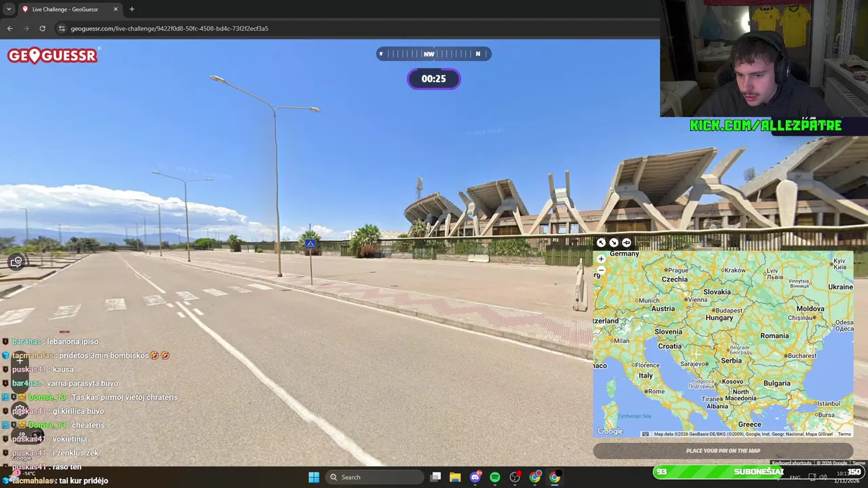Enlarge the guess map with arrow icon
This screenshot has width=868, height=488.
click(601, 243)
